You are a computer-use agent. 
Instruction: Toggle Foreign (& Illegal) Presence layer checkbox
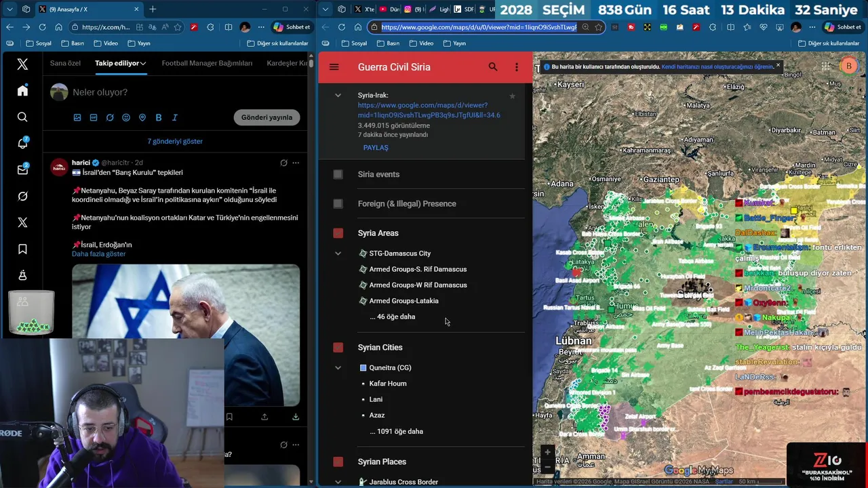click(x=338, y=203)
